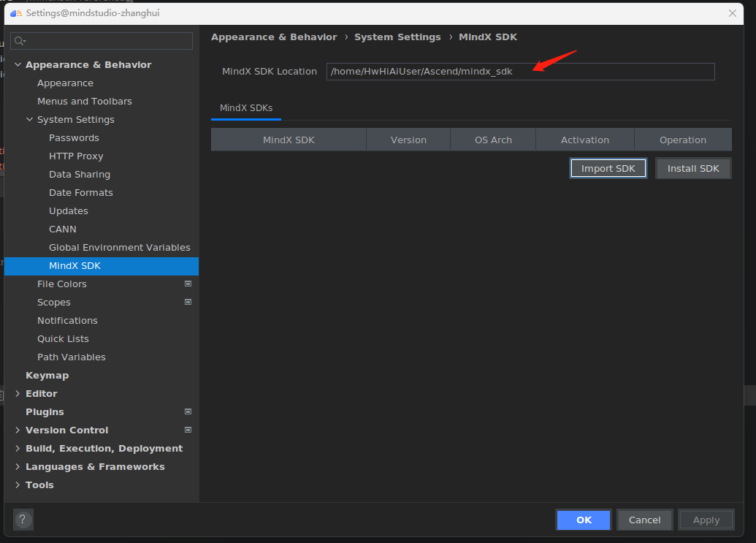Click the project-level icon beside Scopes
This screenshot has height=543, width=756.
click(x=188, y=303)
